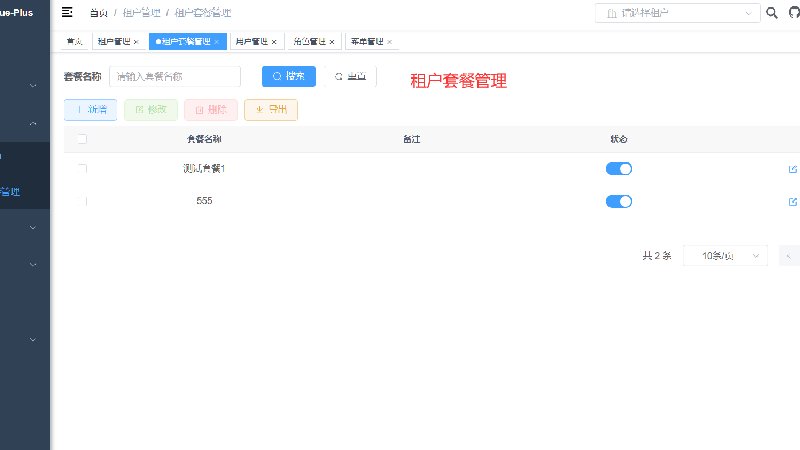
Task: Open the tenant selection dropdown in header
Action: [678, 13]
